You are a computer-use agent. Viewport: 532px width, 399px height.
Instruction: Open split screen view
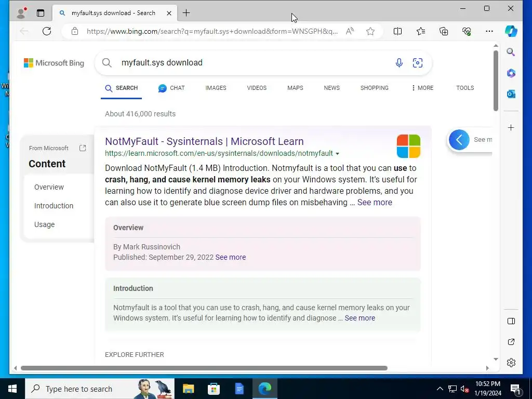(x=397, y=31)
